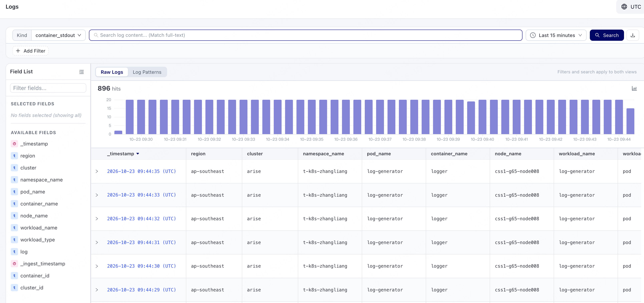Open the Last 15 minutes dropdown

(556, 35)
